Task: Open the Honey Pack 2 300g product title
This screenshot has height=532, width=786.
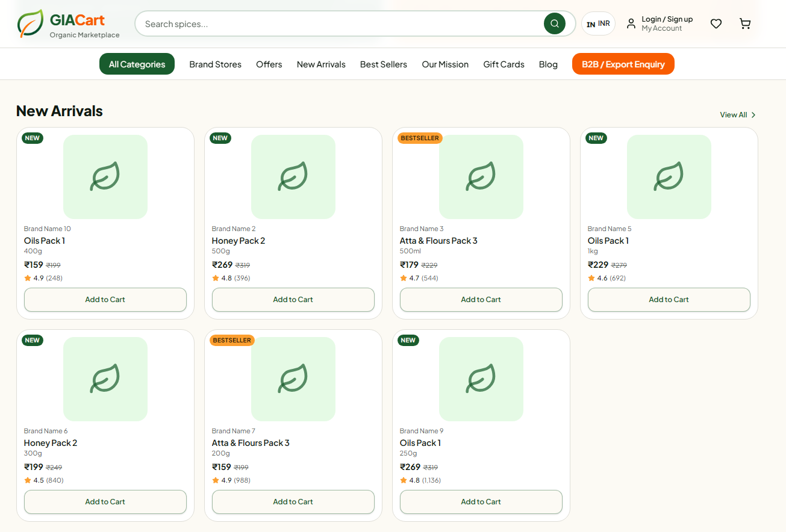Action: click(x=51, y=443)
